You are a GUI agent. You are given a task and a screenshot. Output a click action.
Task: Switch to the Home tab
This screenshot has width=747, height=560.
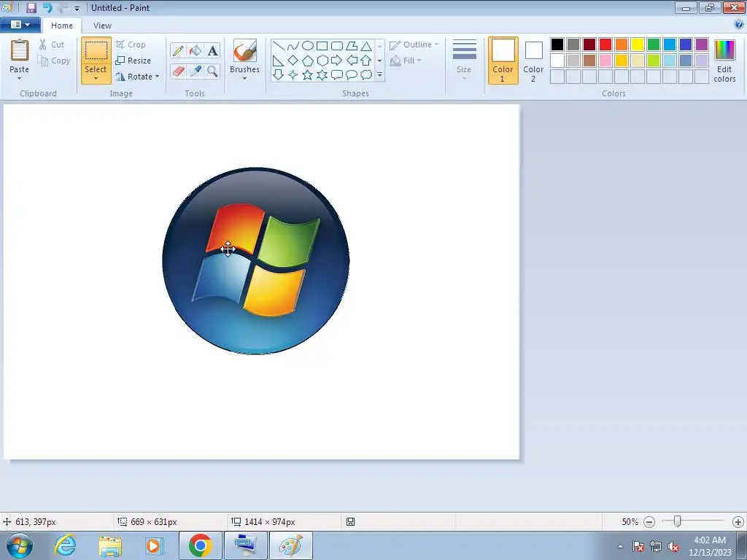62,26
